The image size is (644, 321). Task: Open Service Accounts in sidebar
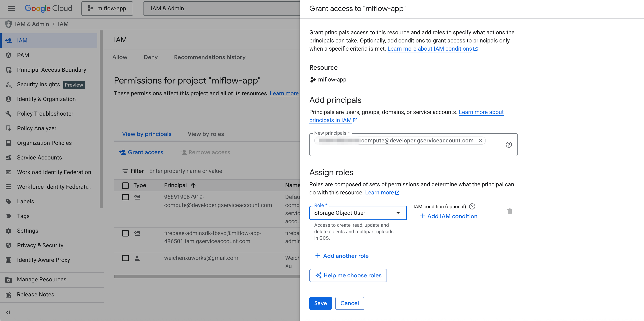tap(39, 157)
